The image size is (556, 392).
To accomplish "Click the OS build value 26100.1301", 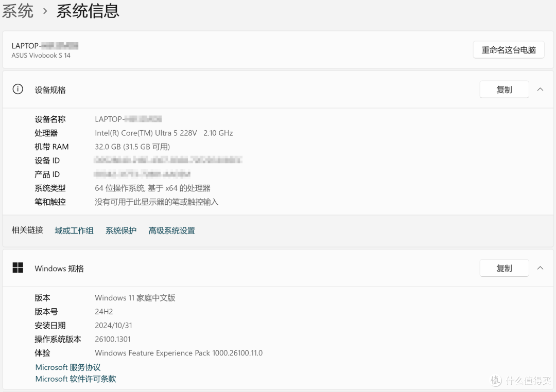I will [x=112, y=339].
